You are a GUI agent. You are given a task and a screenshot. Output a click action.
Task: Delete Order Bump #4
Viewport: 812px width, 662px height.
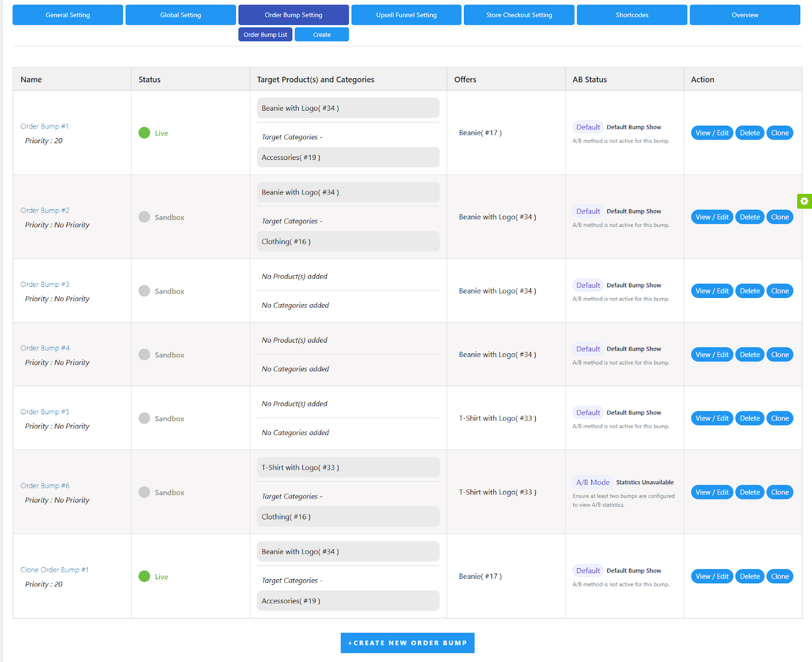(750, 354)
